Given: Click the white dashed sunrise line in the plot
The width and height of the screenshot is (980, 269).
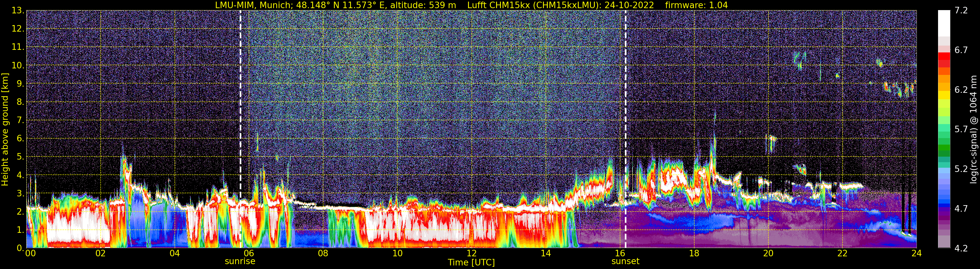Looking at the screenshot, I should (x=240, y=129).
